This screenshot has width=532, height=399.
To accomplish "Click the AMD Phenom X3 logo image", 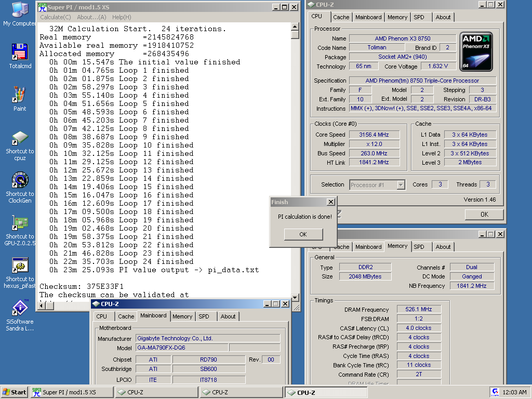I will tap(476, 51).
